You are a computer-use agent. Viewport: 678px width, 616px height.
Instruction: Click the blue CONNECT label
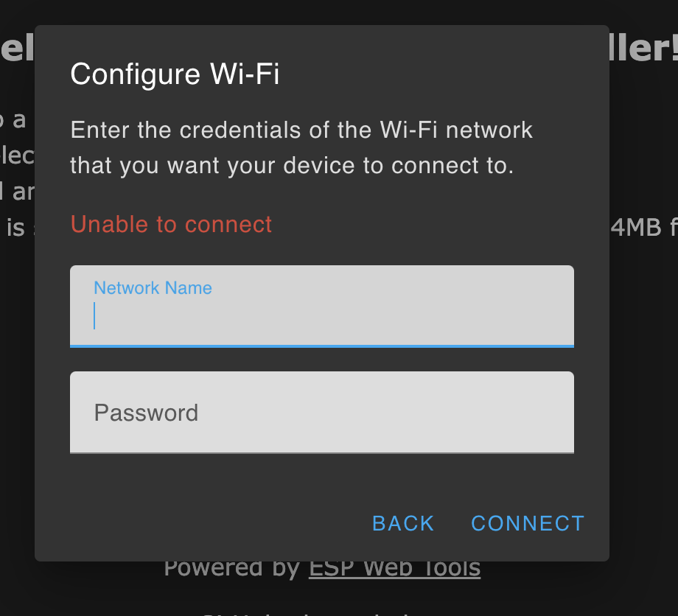point(527,523)
